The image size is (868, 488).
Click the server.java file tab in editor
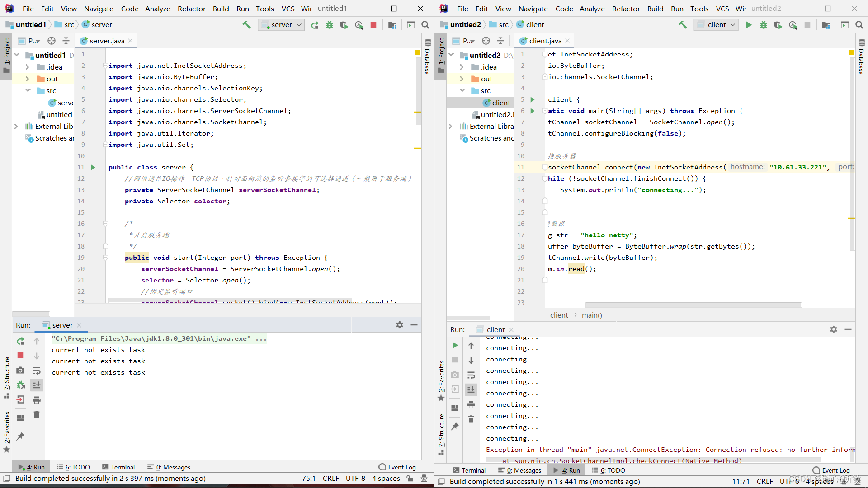pyautogui.click(x=106, y=41)
